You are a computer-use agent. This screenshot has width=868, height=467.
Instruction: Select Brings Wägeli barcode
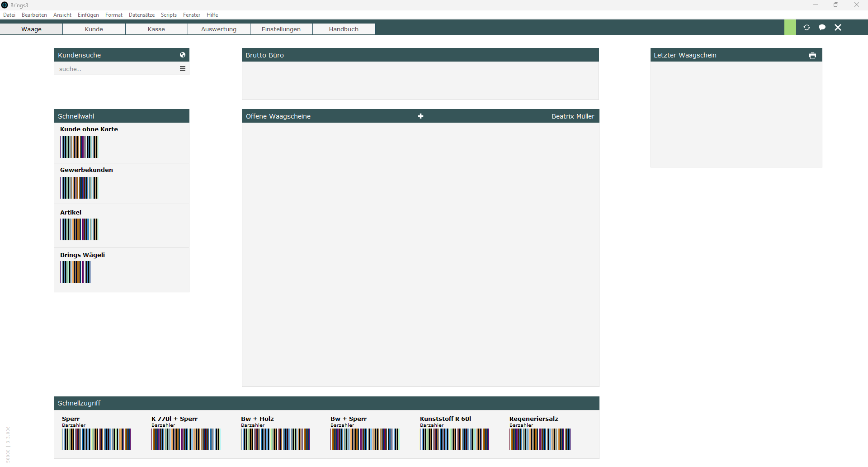coord(75,272)
